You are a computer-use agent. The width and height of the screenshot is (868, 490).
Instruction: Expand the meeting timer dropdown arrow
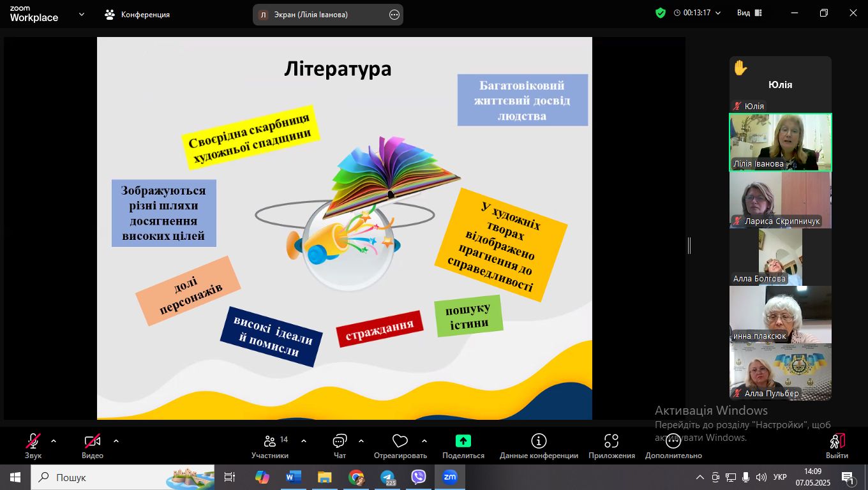tap(718, 13)
